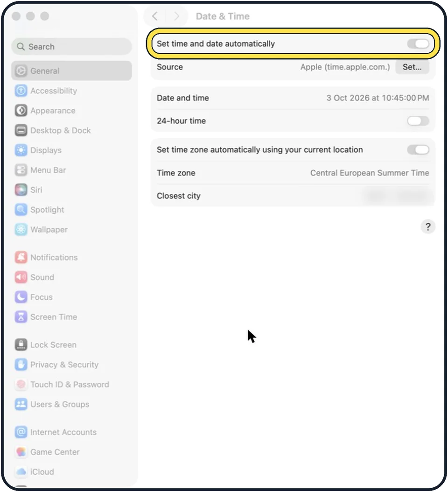Open Desktop & Dock icon
This screenshot has height=492, width=448.
tap(21, 130)
